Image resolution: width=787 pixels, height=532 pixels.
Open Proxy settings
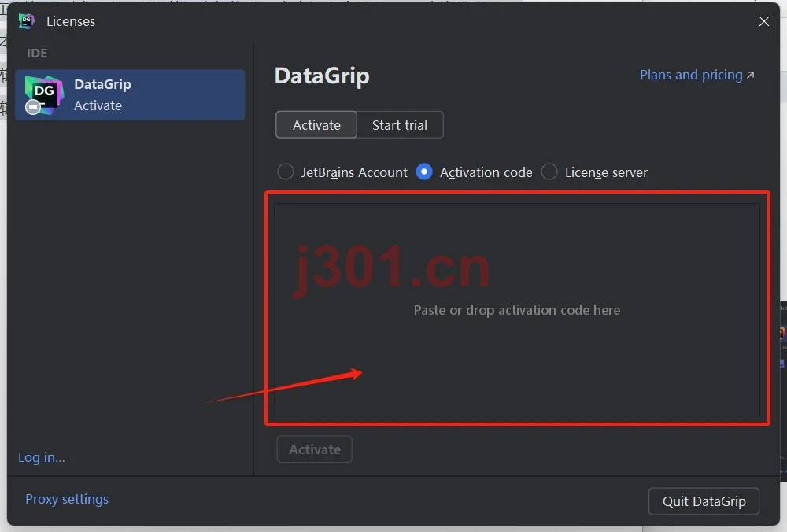(x=67, y=500)
